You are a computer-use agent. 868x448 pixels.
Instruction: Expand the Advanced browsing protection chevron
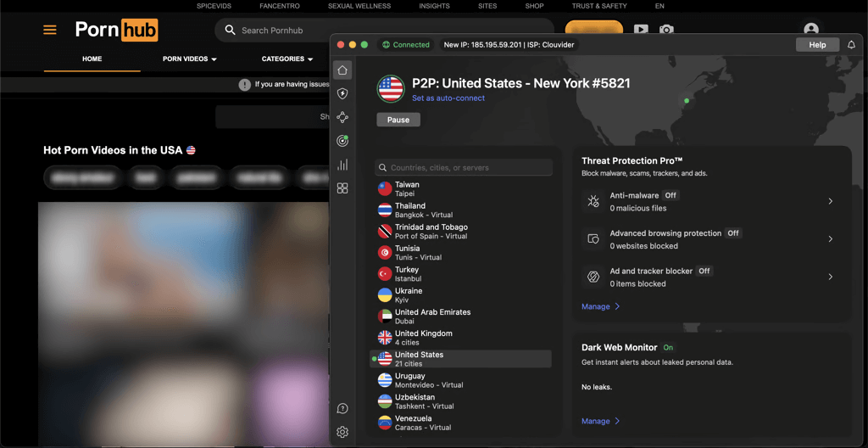click(831, 239)
